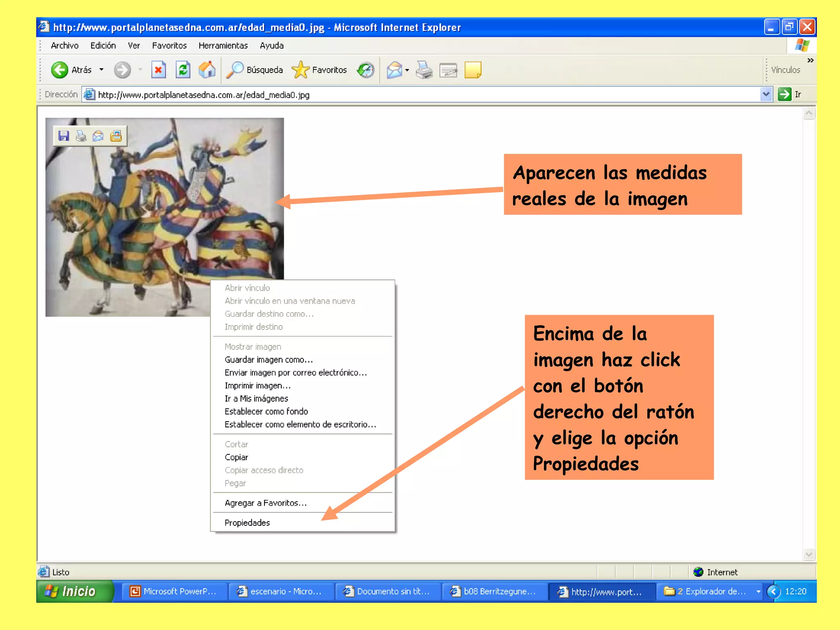840x630 pixels.
Task: Open the Favoritos menu
Action: 169,46
